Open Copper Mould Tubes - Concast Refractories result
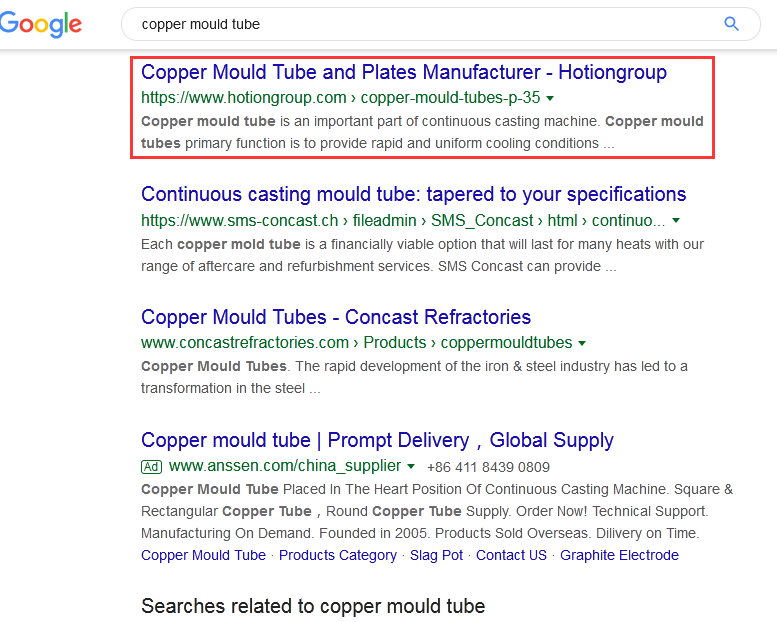Viewport: 777px width, 622px height. click(x=336, y=317)
